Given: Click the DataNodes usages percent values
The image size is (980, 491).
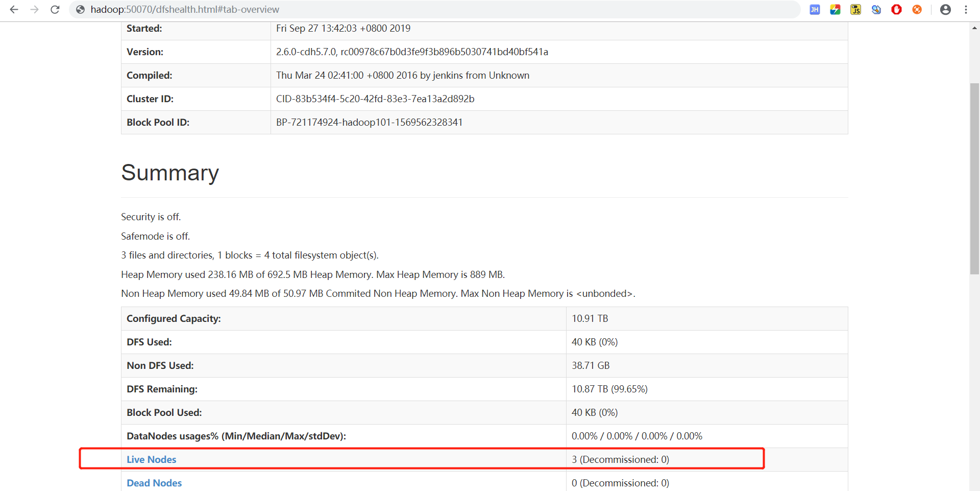Looking at the screenshot, I should (637, 436).
